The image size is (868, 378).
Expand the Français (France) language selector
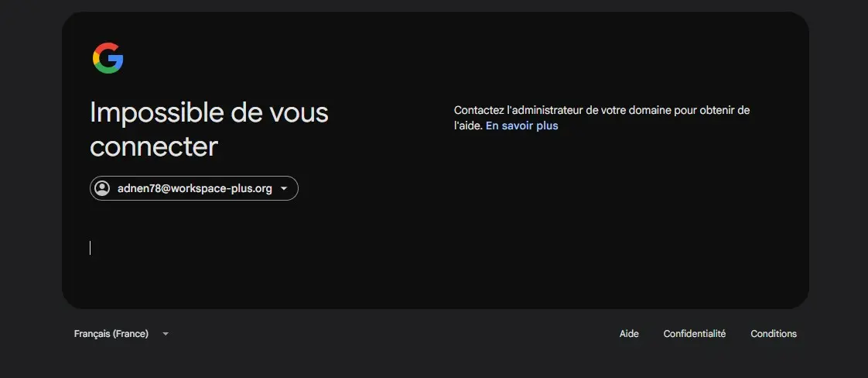click(121, 334)
